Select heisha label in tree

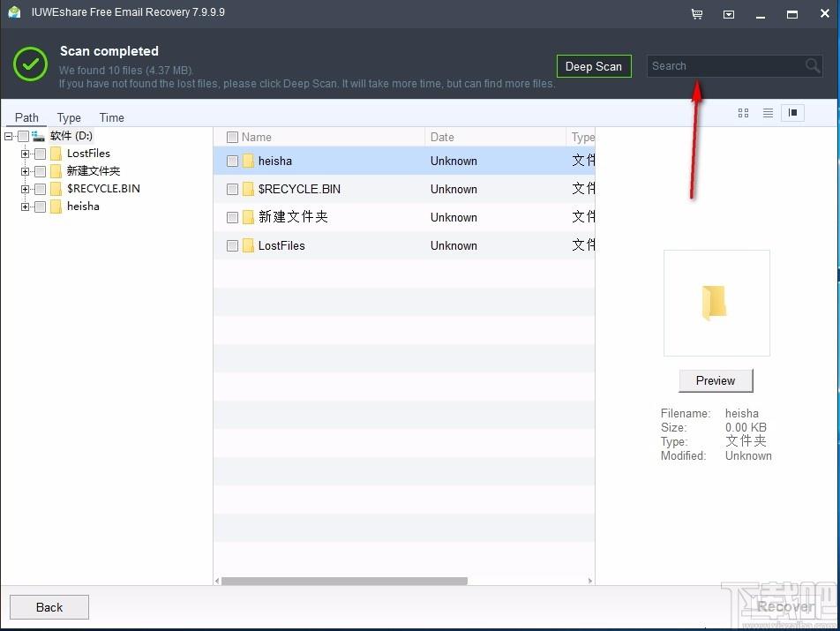tap(83, 207)
